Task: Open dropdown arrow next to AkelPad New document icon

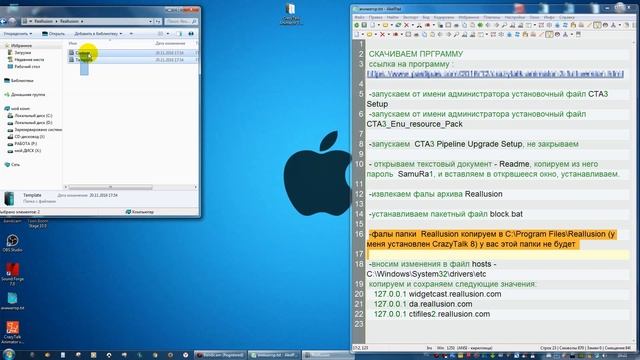Action: [379, 25]
